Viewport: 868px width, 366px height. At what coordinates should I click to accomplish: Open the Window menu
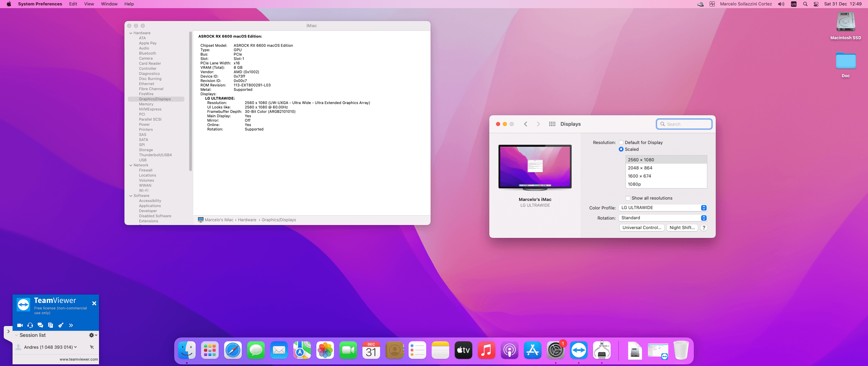[109, 4]
